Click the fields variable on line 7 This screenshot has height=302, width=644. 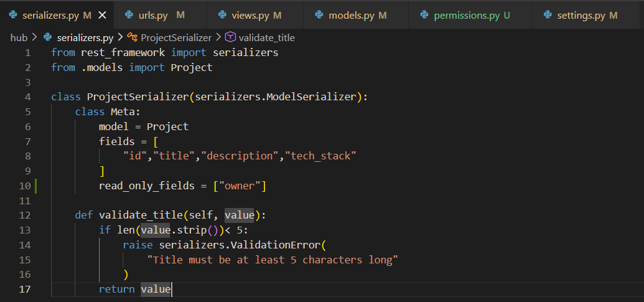(x=116, y=141)
